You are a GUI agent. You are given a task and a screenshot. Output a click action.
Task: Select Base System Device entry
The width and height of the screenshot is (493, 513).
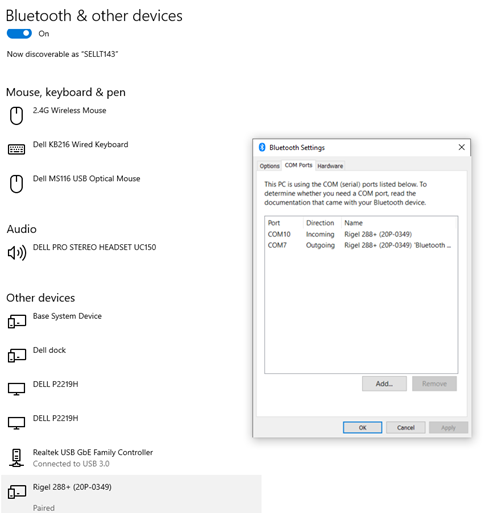pyautogui.click(x=67, y=316)
